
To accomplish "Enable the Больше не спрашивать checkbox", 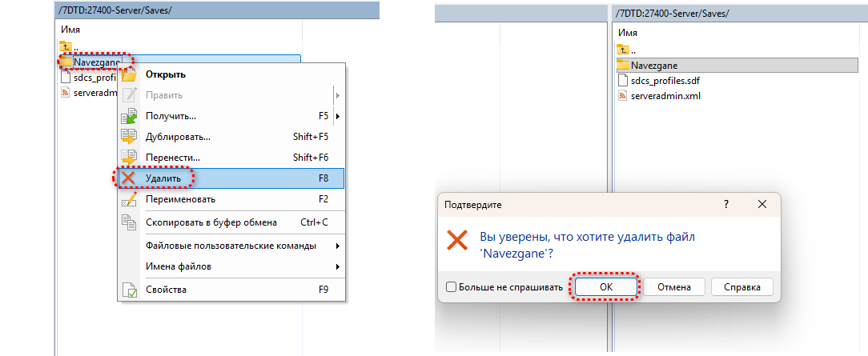I will [x=452, y=287].
